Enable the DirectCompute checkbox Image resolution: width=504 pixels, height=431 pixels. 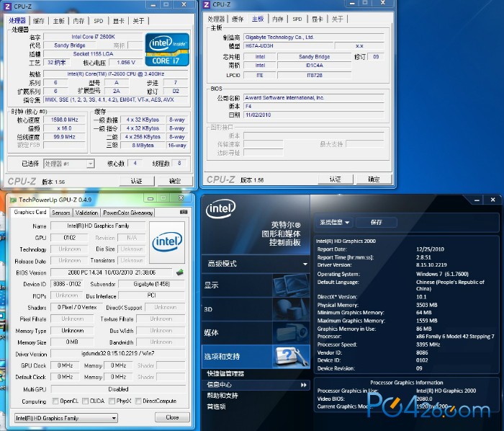138,401
